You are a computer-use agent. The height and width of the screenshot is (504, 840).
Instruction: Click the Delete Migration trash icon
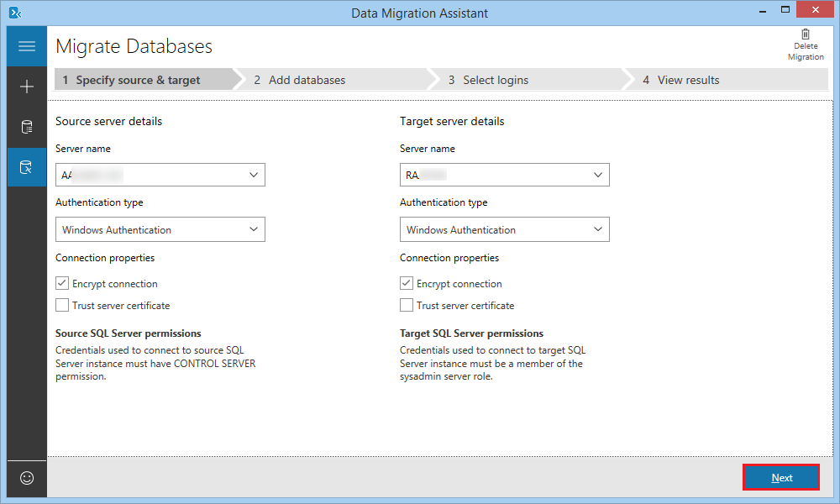click(806, 34)
